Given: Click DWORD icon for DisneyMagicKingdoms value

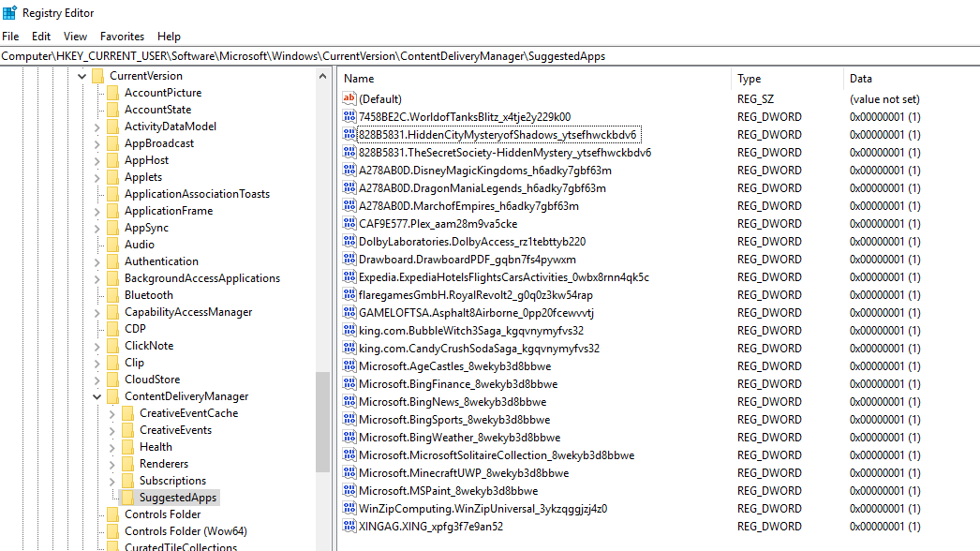Looking at the screenshot, I should [x=349, y=170].
